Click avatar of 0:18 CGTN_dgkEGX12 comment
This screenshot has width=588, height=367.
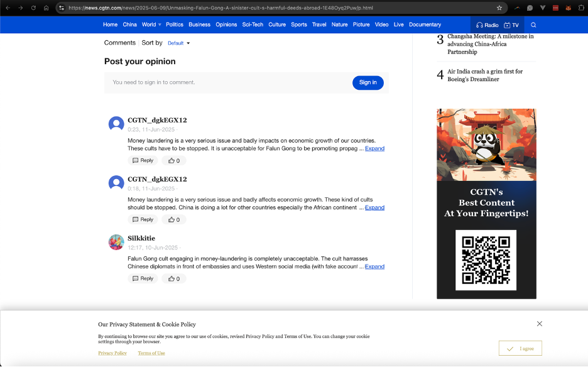[116, 183]
